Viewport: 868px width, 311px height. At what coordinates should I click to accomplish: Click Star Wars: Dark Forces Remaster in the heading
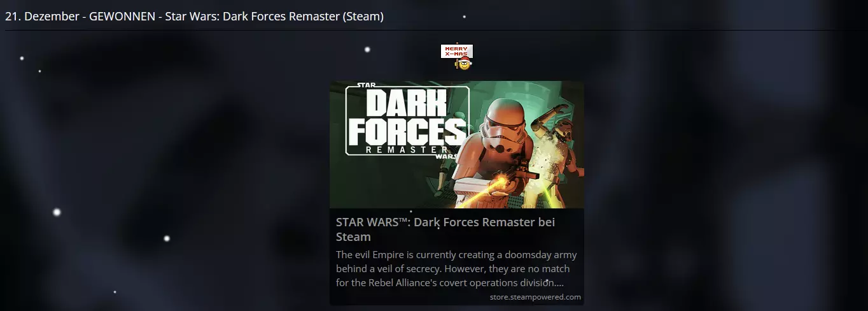253,17
